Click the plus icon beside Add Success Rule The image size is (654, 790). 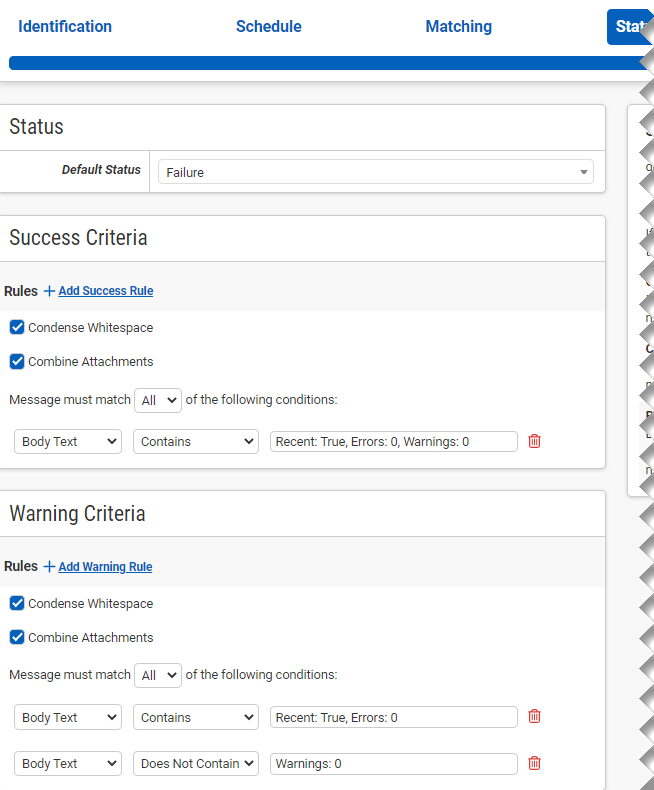(x=49, y=291)
